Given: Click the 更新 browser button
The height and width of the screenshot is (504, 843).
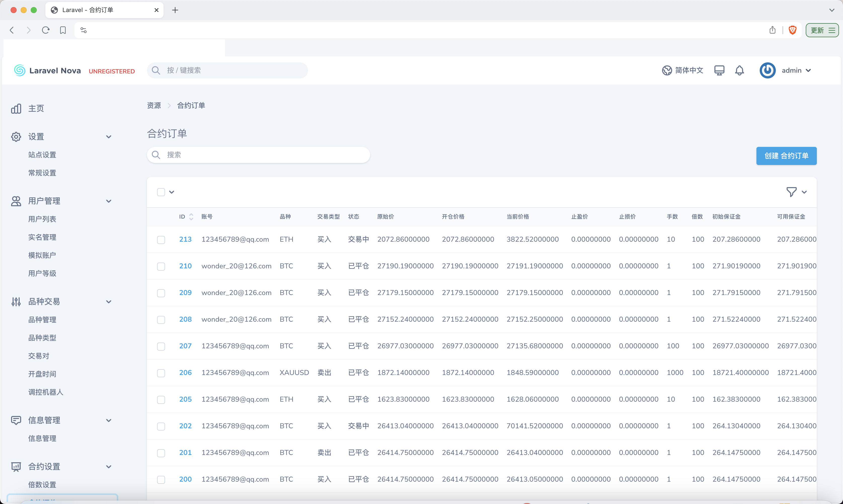Looking at the screenshot, I should point(822,30).
